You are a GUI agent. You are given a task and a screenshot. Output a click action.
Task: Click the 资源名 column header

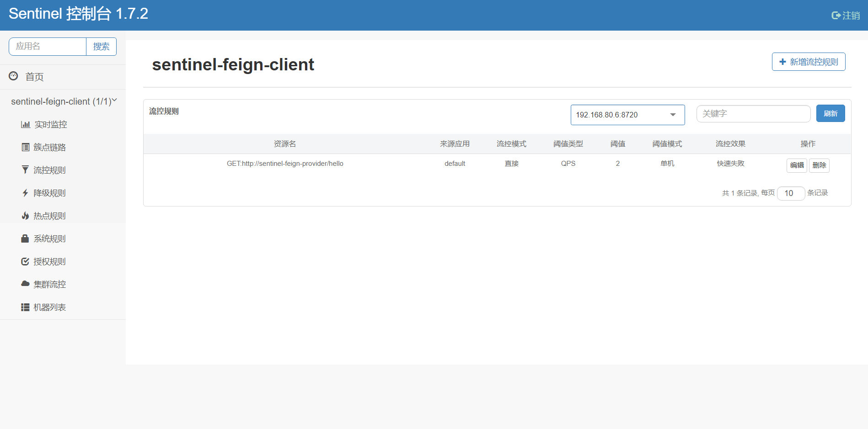click(285, 144)
